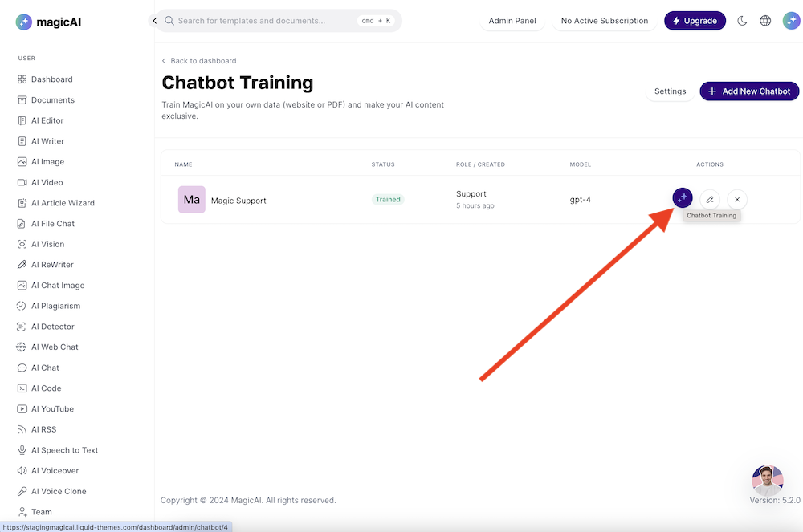The height and width of the screenshot is (532, 803).
Task: Click the magicAI logo
Action: [x=48, y=22]
